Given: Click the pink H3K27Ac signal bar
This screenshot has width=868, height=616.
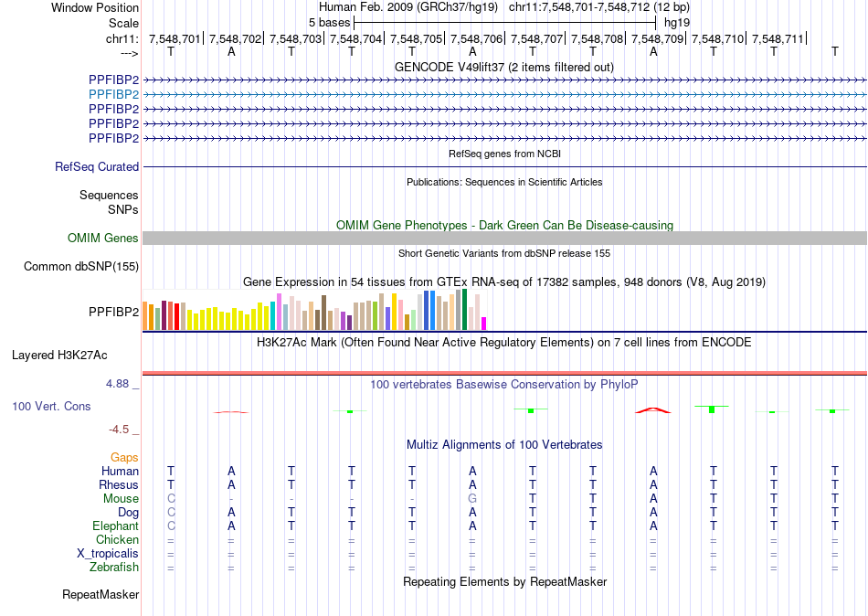Looking at the screenshot, I should (504, 373).
